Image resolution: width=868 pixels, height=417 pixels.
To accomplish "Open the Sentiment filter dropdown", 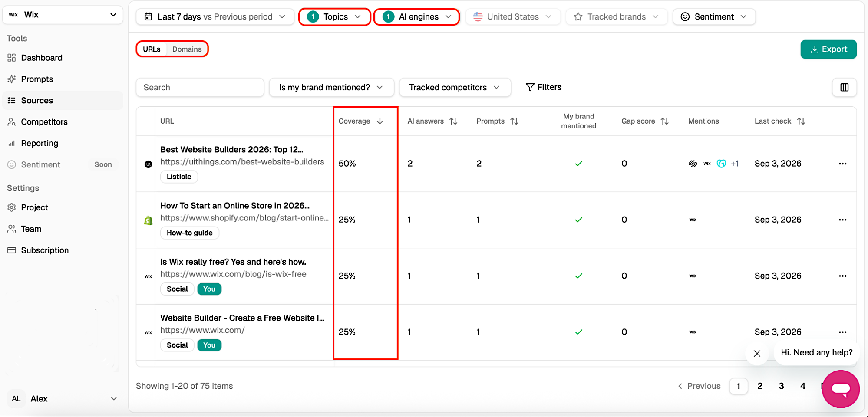I will (714, 16).
